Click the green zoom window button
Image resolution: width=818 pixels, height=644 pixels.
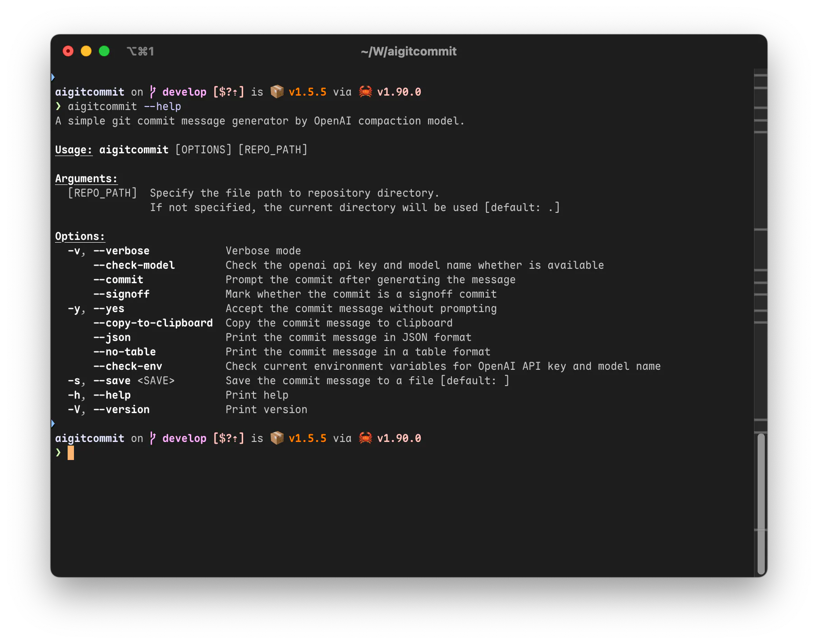104,51
